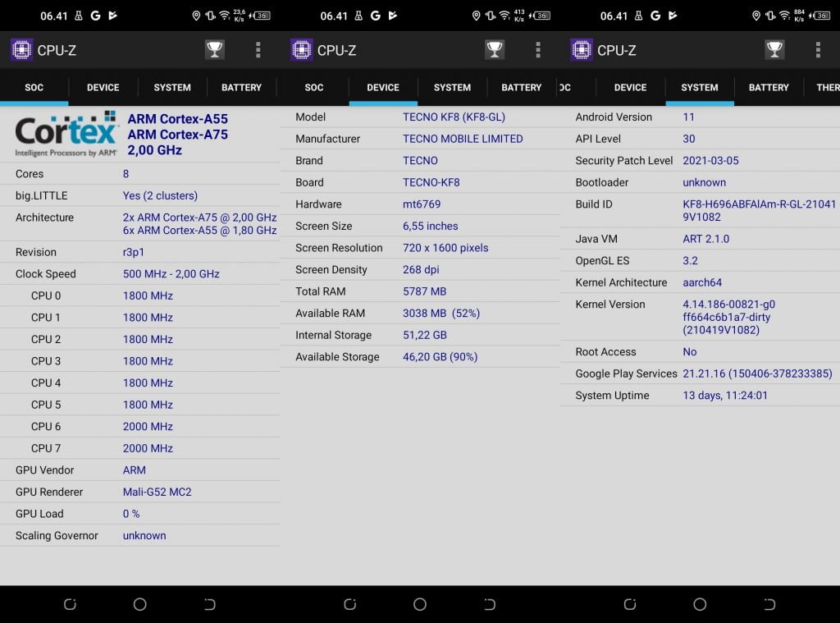This screenshot has width=840, height=623.
Task: Tap the recent apps nav button on SOC screen
Action: (70, 604)
